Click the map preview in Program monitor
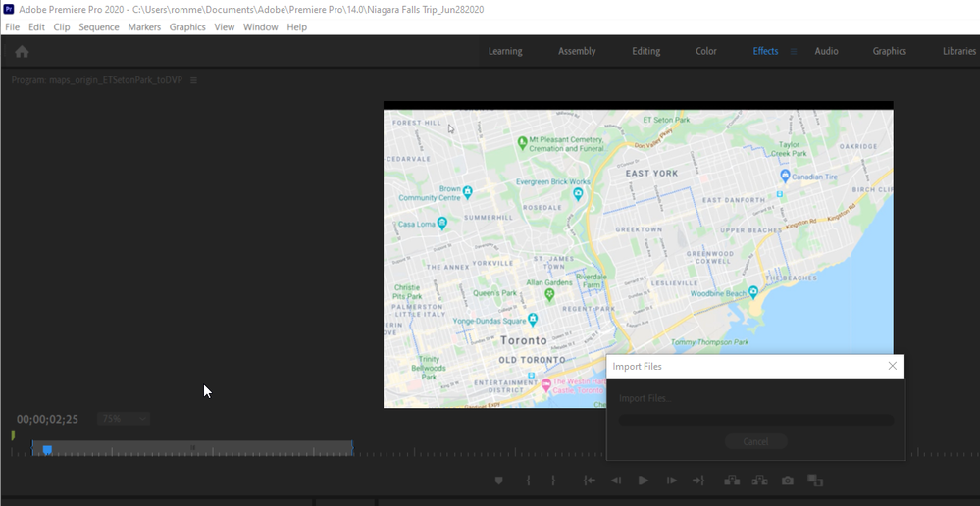Viewport: 980px width, 506px height. coord(638,254)
